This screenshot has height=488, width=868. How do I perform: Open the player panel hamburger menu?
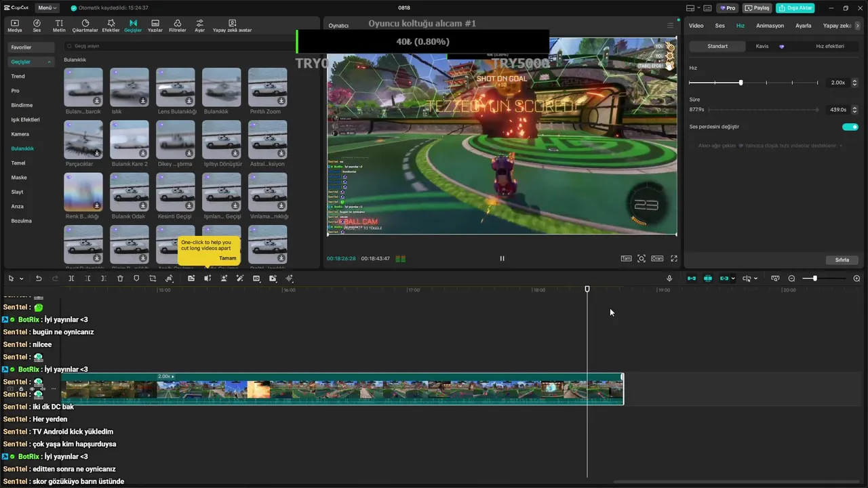tap(671, 26)
